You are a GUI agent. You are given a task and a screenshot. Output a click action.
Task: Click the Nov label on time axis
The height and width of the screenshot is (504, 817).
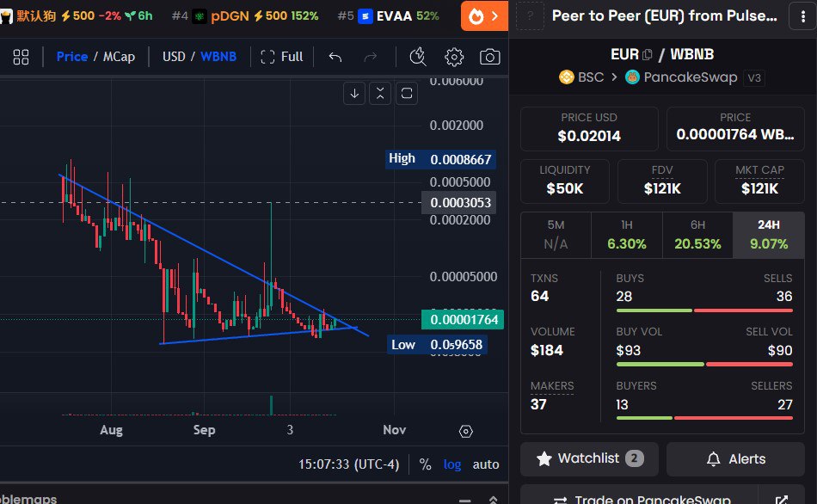tap(395, 430)
